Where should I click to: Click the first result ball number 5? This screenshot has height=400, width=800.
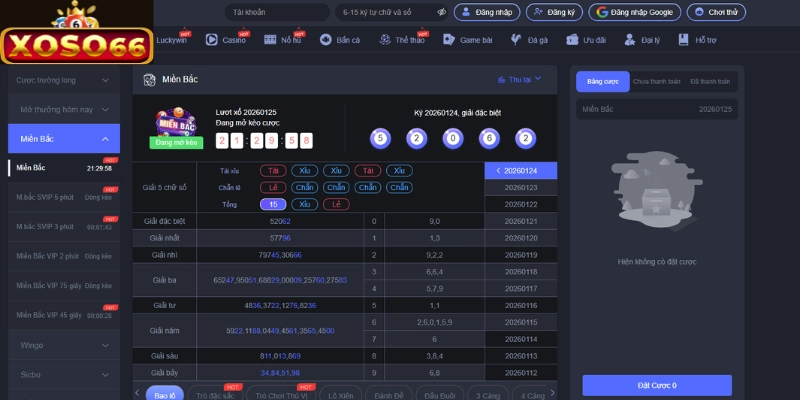380,138
